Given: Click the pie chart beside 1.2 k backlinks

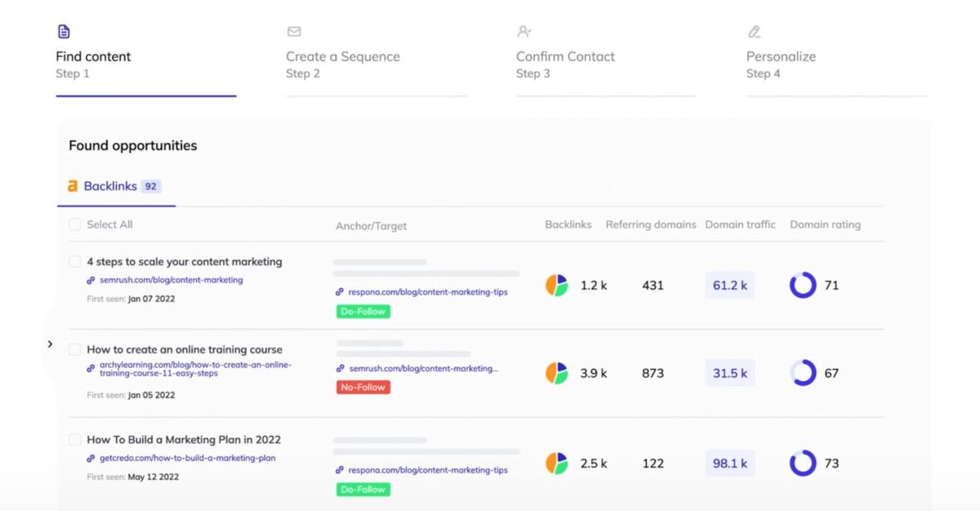Looking at the screenshot, I should tap(556, 285).
